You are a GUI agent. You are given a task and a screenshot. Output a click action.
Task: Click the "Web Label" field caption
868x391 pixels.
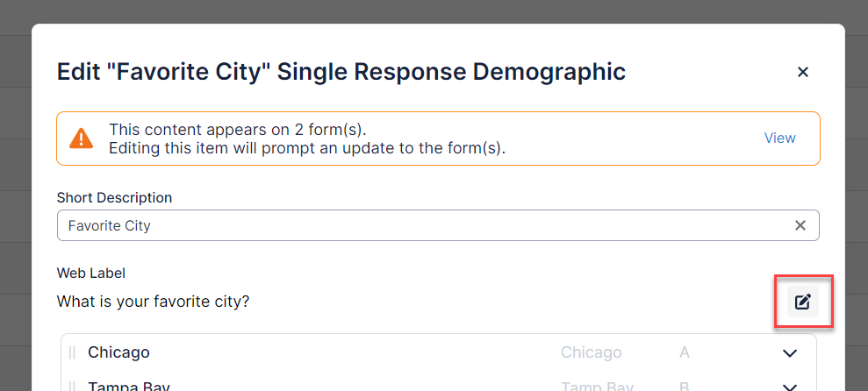91,274
